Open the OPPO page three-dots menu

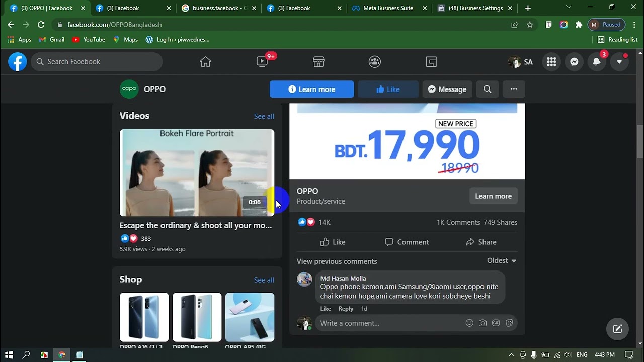pyautogui.click(x=514, y=89)
